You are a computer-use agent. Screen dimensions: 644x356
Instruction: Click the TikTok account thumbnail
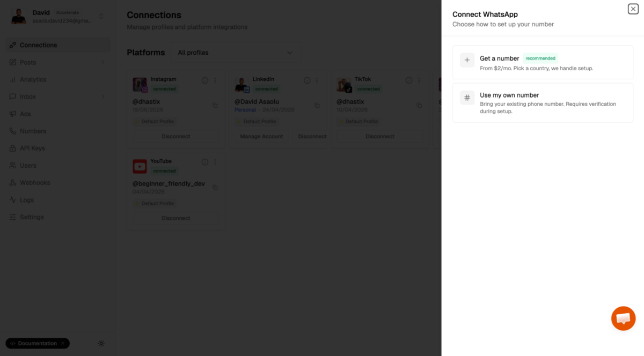point(344,85)
